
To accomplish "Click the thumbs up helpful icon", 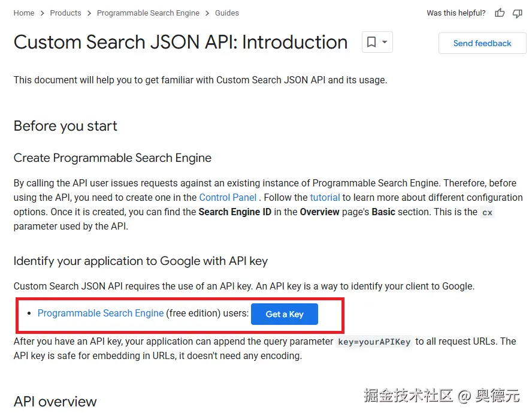I will [x=500, y=13].
